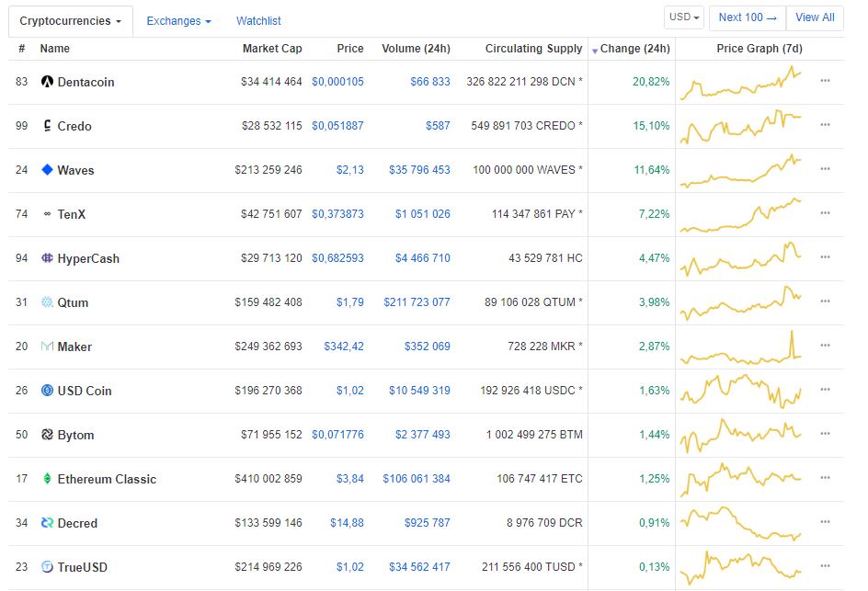Open the more options menu for TrueUSD
The width and height of the screenshot is (868, 591).
point(825,566)
